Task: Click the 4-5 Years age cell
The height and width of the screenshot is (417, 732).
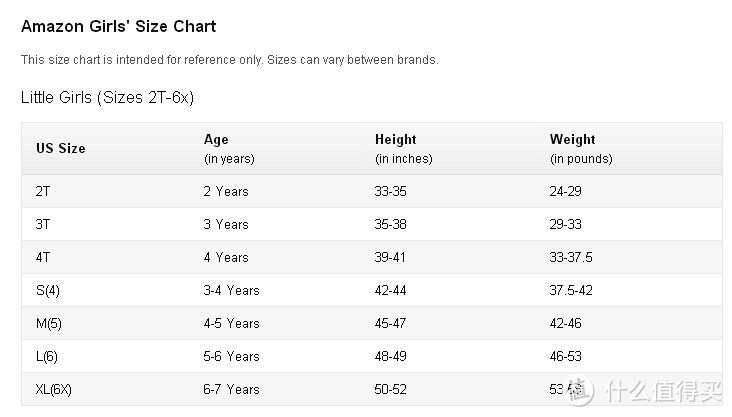Action: tap(231, 324)
